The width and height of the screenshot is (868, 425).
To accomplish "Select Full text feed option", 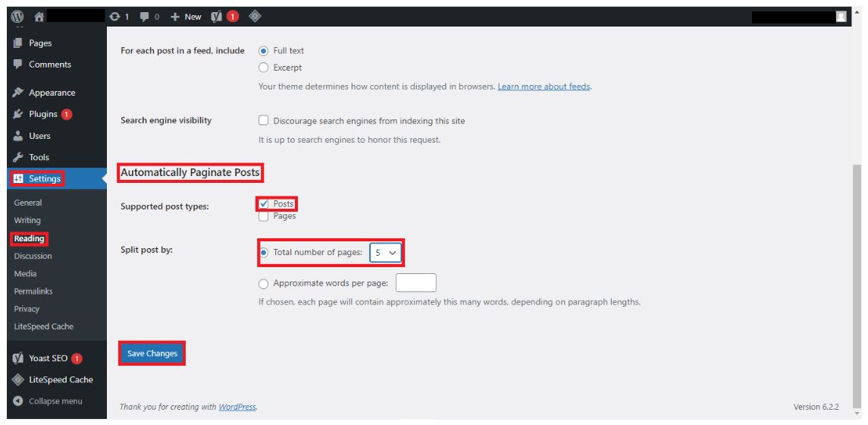I will coord(264,50).
